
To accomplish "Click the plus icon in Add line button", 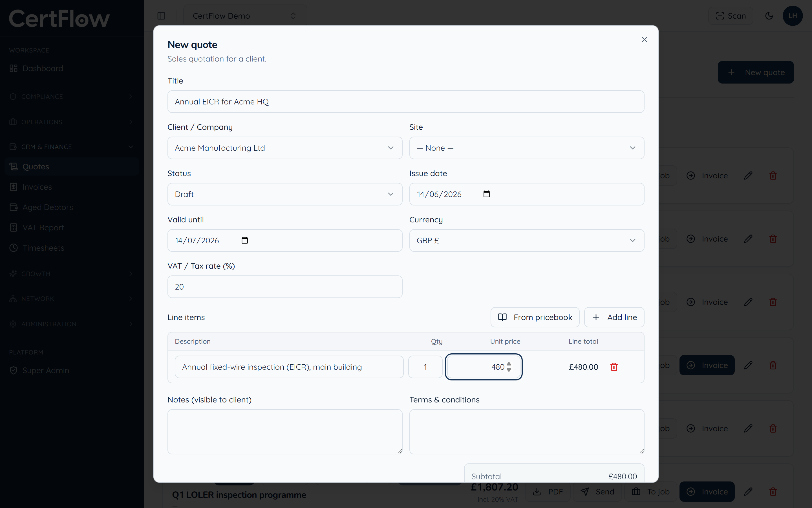I will pos(596,317).
